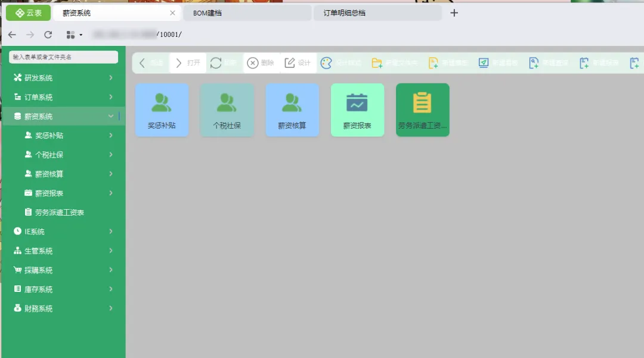The height and width of the screenshot is (358, 644).
Task: Expand 生管系统 with its chevron
Action: click(111, 251)
